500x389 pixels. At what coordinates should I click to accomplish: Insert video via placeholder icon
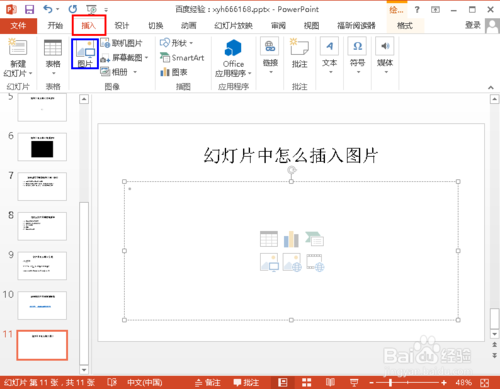point(315,262)
